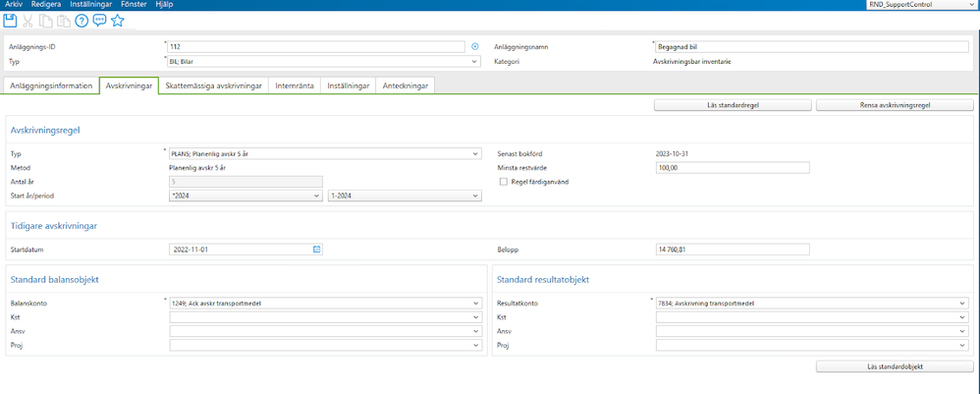Image resolution: width=980 pixels, height=394 pixels.
Task: Click the chat comment bubble icon
Action: tap(100, 21)
